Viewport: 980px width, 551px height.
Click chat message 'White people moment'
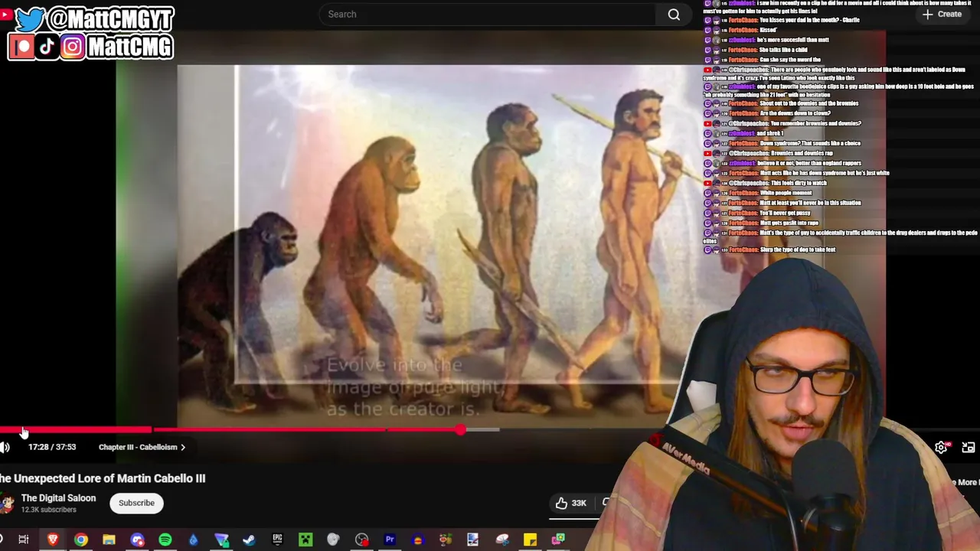786,193
